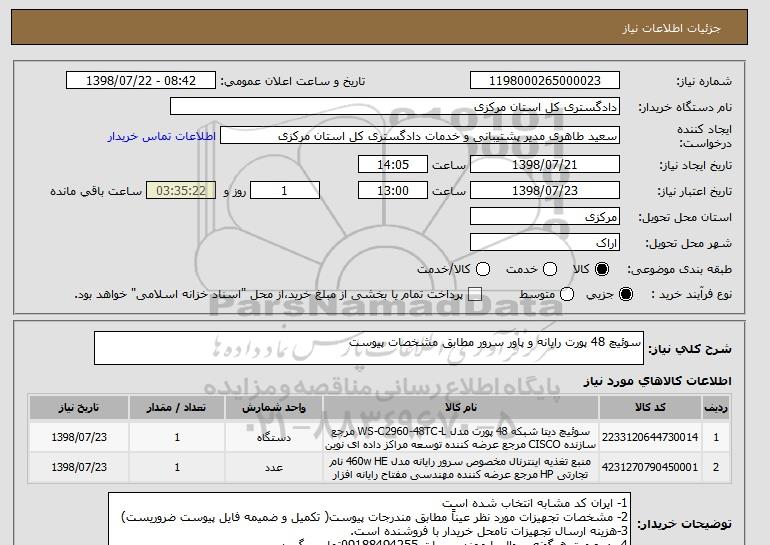
Task: Click the public announcement date field 1398/07/22 - 08:42
Action: (141, 81)
